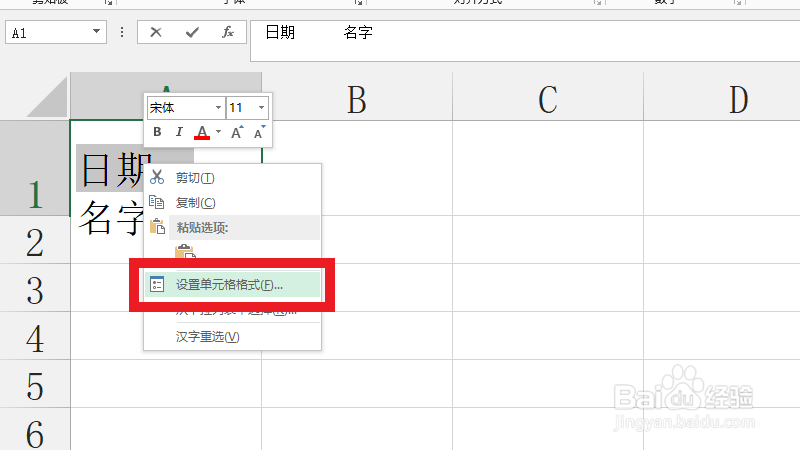Apply the red font color button
The height and width of the screenshot is (450, 800).
(x=202, y=132)
